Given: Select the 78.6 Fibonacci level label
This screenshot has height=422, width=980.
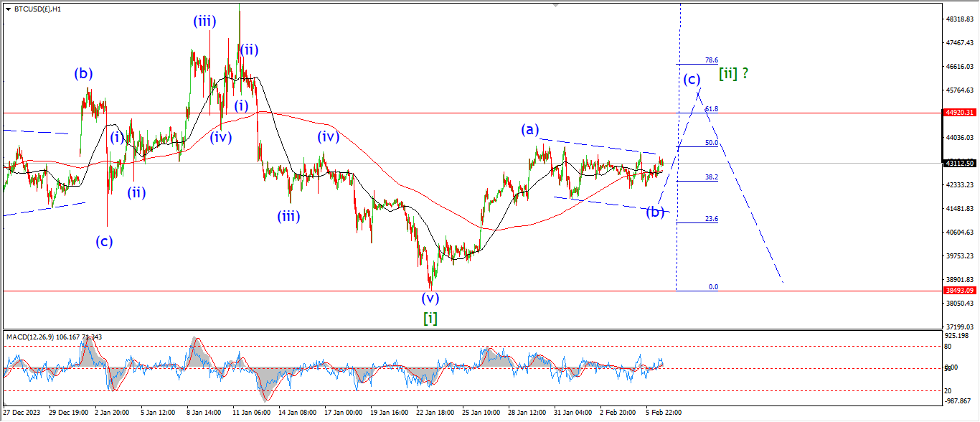Looking at the screenshot, I should (x=711, y=60).
